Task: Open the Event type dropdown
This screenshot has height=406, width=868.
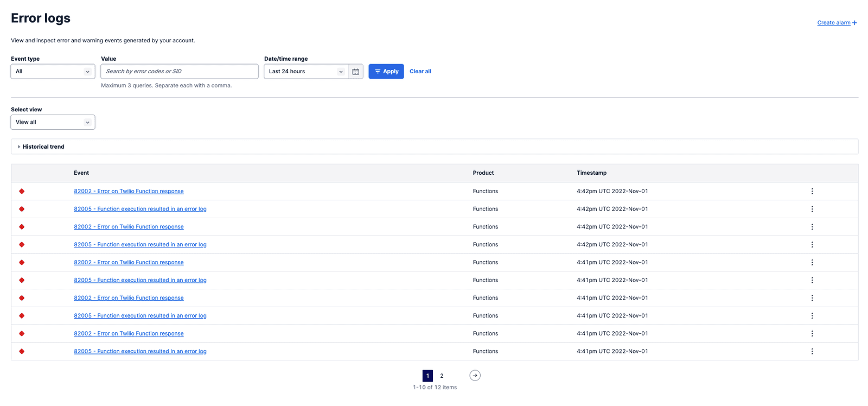Action: [x=53, y=72]
